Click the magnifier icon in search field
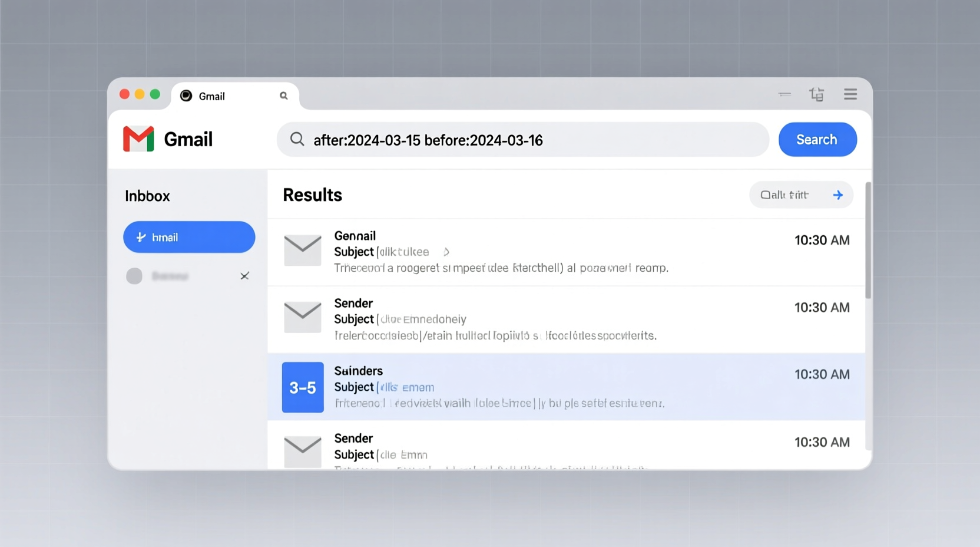Screen dimensions: 980x547 point(297,139)
